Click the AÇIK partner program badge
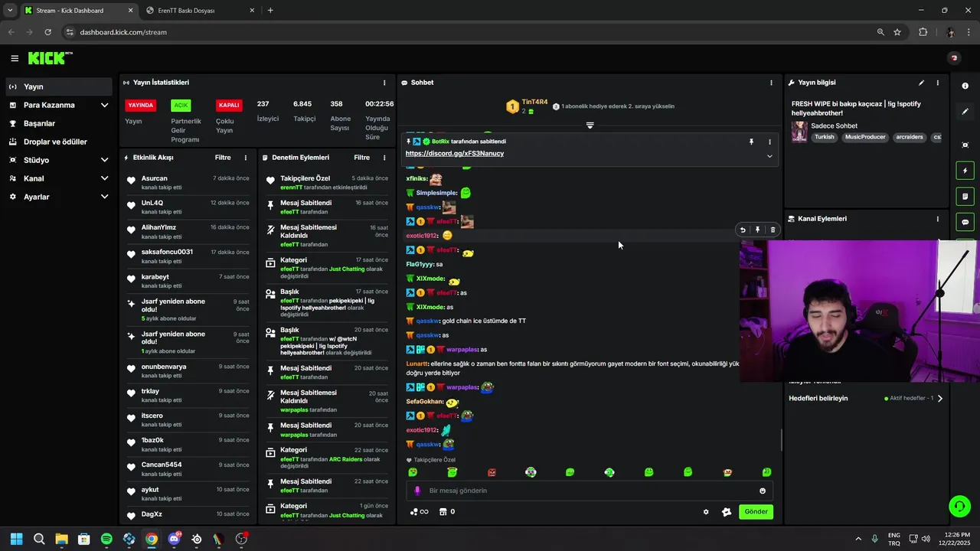This screenshot has height=551, width=980. point(181,106)
